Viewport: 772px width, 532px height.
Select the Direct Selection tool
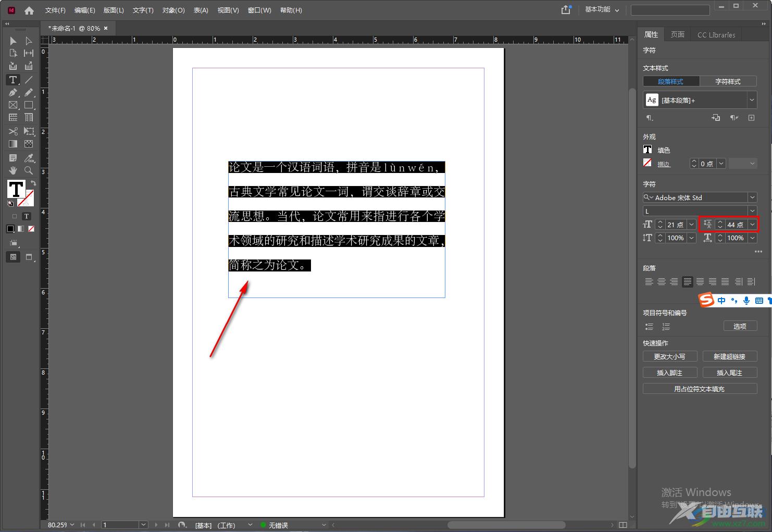29,41
